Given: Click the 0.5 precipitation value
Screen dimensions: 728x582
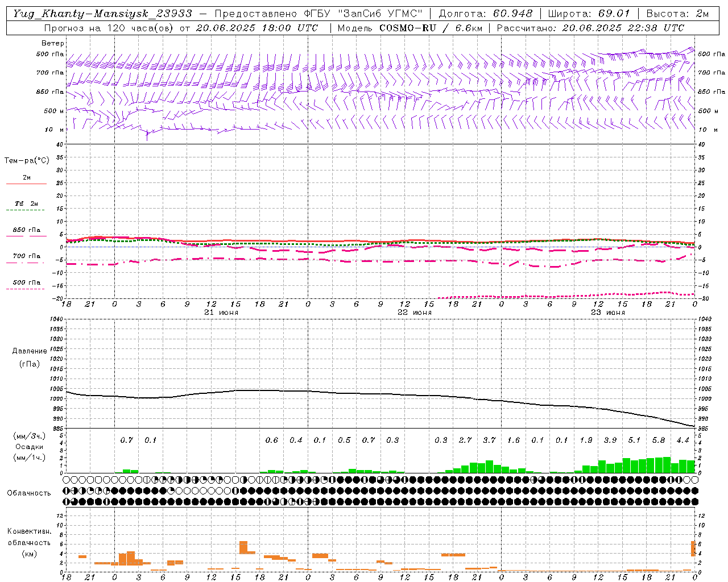Looking at the screenshot, I should pyautogui.click(x=344, y=440).
